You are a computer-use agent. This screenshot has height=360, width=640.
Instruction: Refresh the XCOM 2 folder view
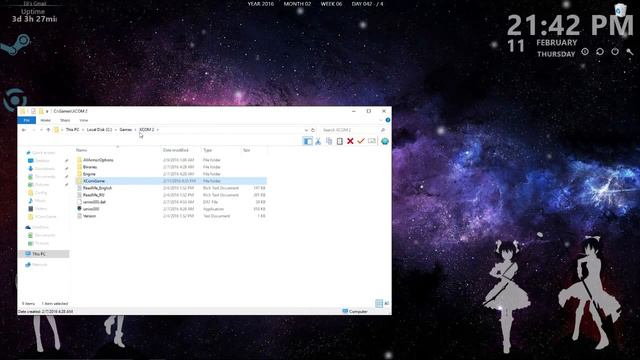[x=313, y=130]
